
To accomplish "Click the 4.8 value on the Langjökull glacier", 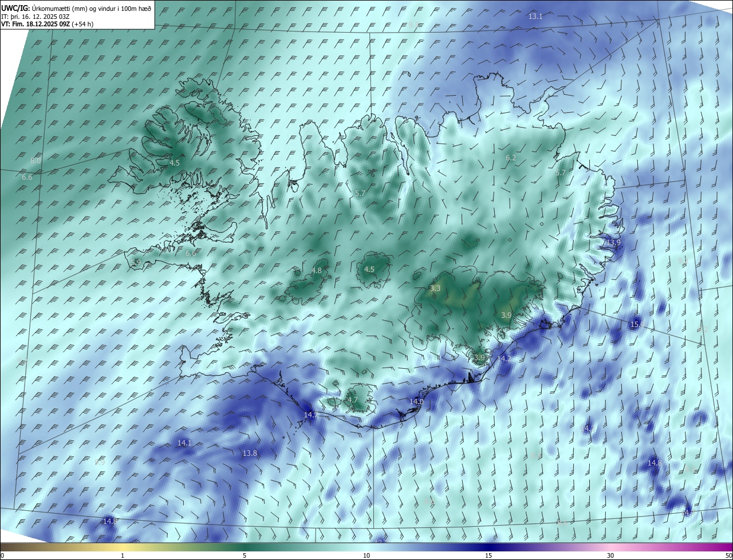I will coord(317,270).
